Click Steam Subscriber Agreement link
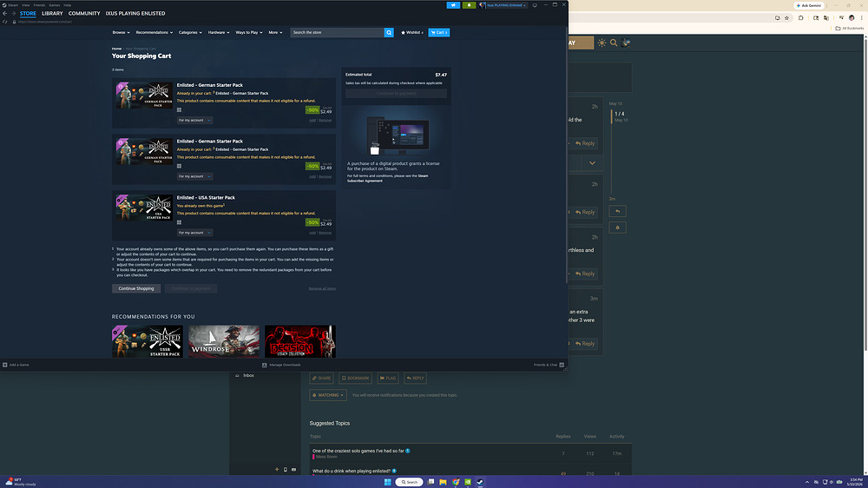The height and width of the screenshot is (488, 868). 387,178
